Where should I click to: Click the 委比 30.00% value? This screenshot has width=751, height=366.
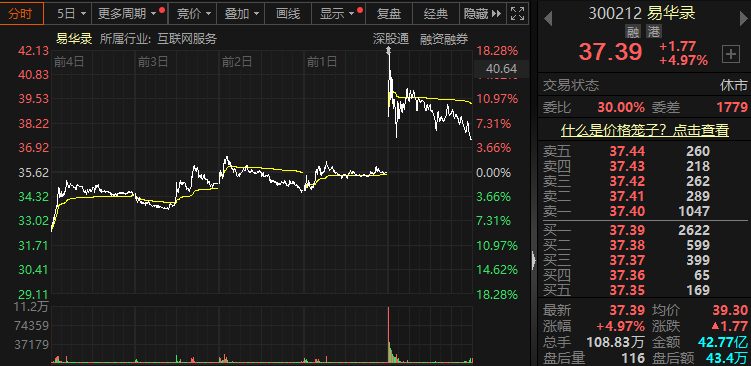(x=621, y=108)
